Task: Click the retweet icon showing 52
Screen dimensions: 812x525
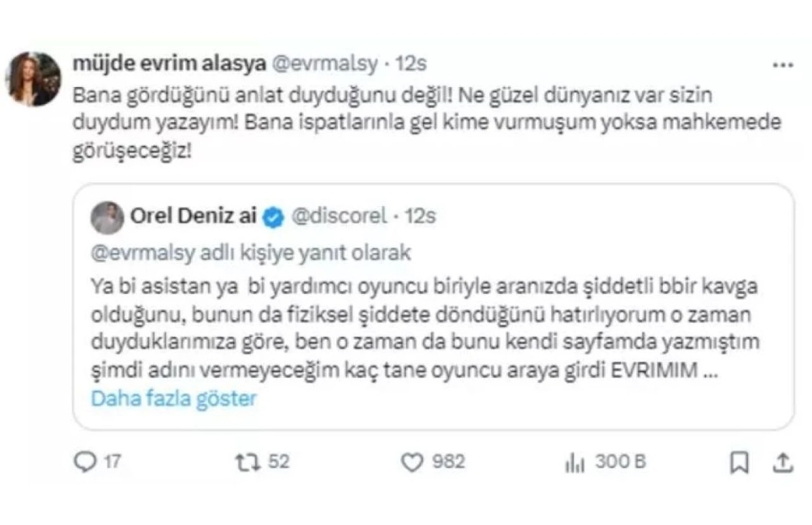Action: pyautogui.click(x=247, y=463)
